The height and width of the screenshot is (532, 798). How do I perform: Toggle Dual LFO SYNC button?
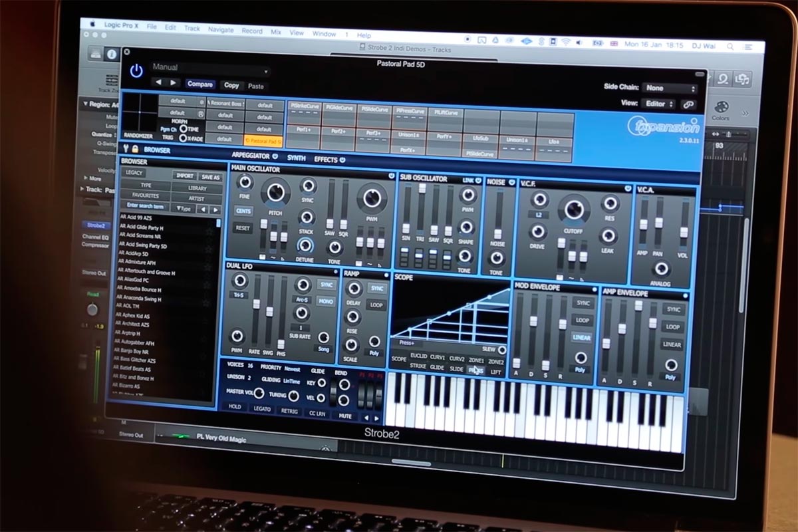pos(326,285)
